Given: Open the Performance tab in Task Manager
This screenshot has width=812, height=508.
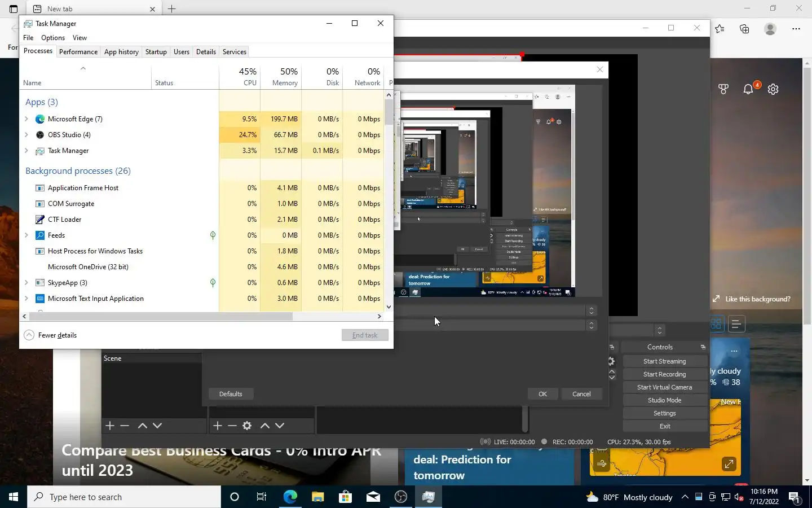Looking at the screenshot, I should pos(78,51).
